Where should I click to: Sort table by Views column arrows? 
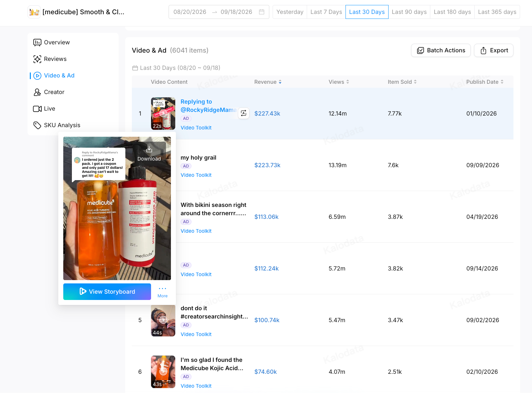348,82
